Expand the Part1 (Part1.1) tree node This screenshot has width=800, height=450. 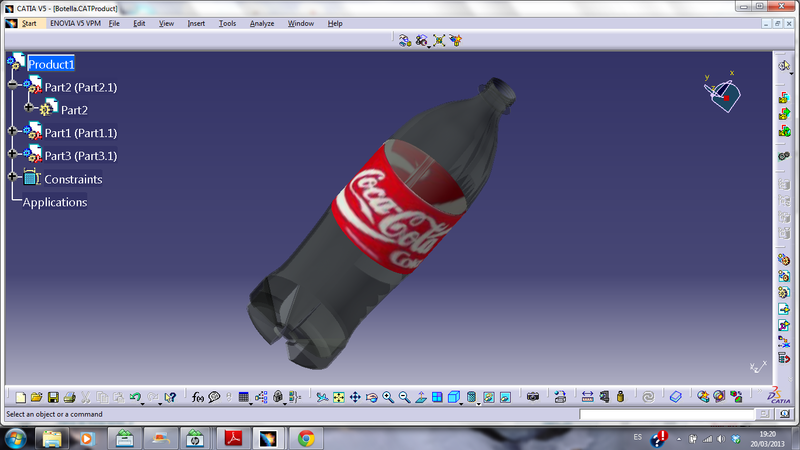pos(12,132)
